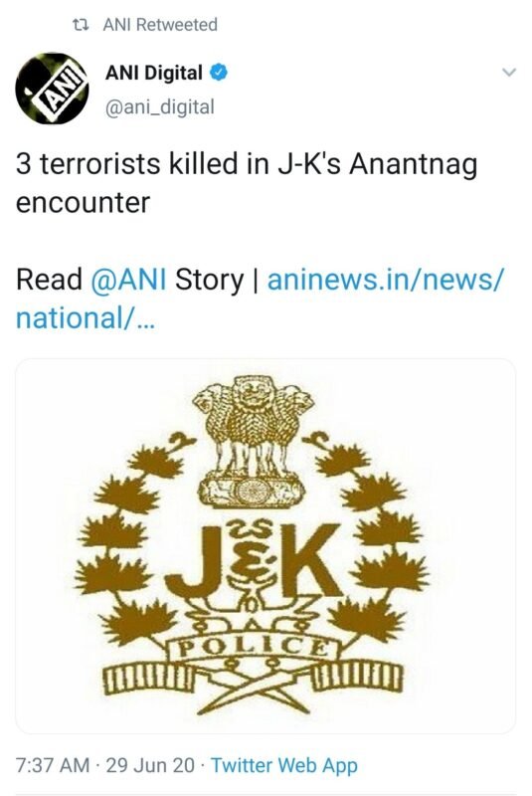This screenshot has height=796, width=532.
Task: Open the @ANI mention link
Action: click(129, 280)
